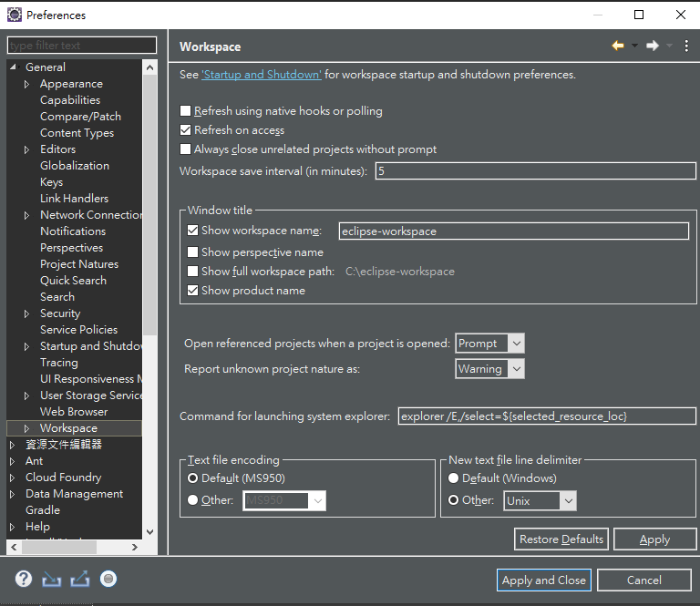This screenshot has height=606, width=700.
Task: Click the Export preferences icon
Action: point(80,580)
